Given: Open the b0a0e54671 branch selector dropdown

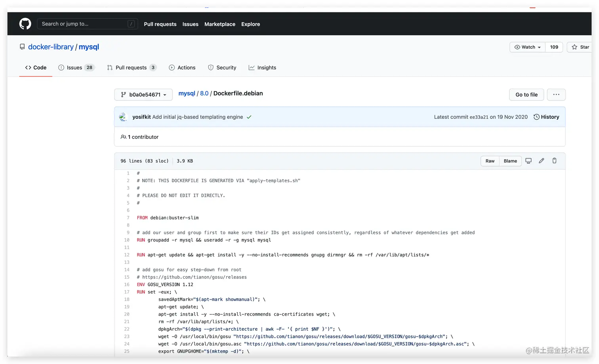Looking at the screenshot, I should (143, 95).
